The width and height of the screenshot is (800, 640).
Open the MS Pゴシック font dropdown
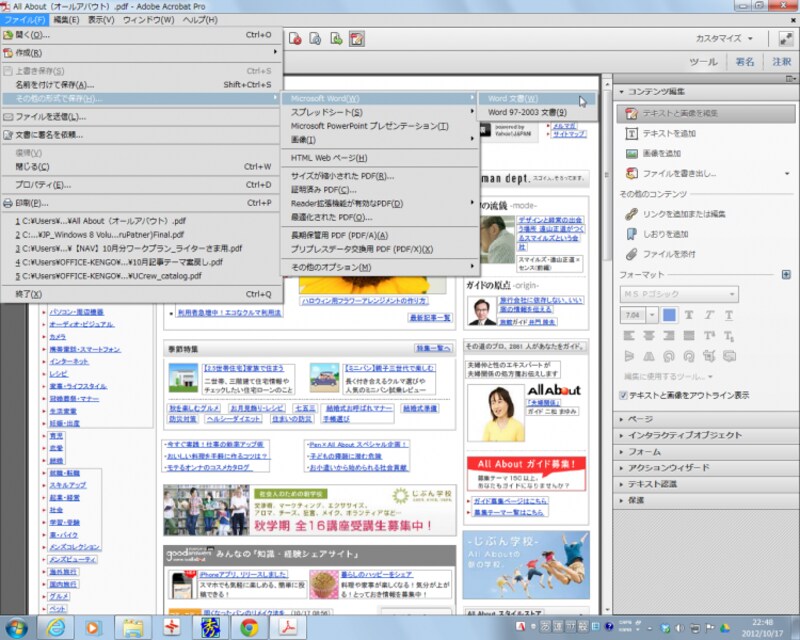coord(679,294)
